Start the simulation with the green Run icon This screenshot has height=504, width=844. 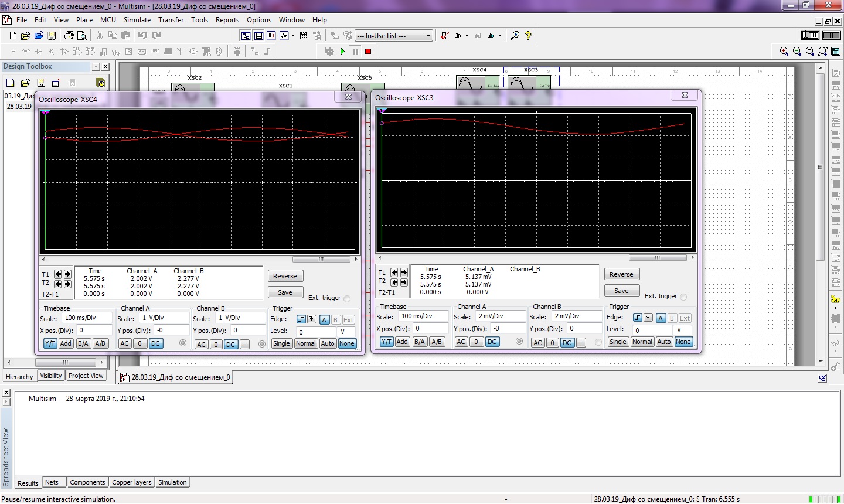pos(343,52)
